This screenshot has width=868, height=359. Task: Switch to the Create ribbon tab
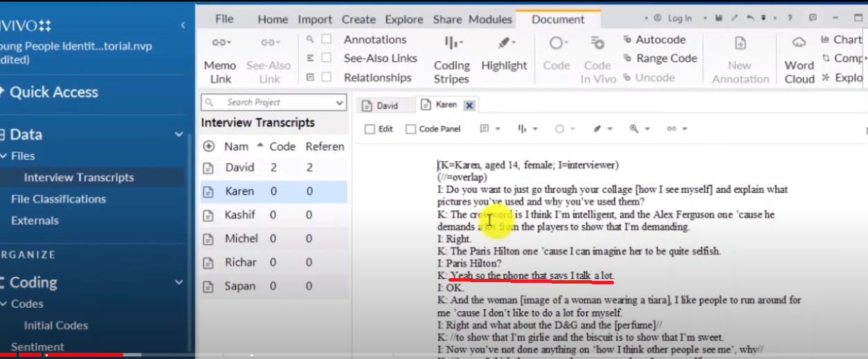tap(359, 19)
